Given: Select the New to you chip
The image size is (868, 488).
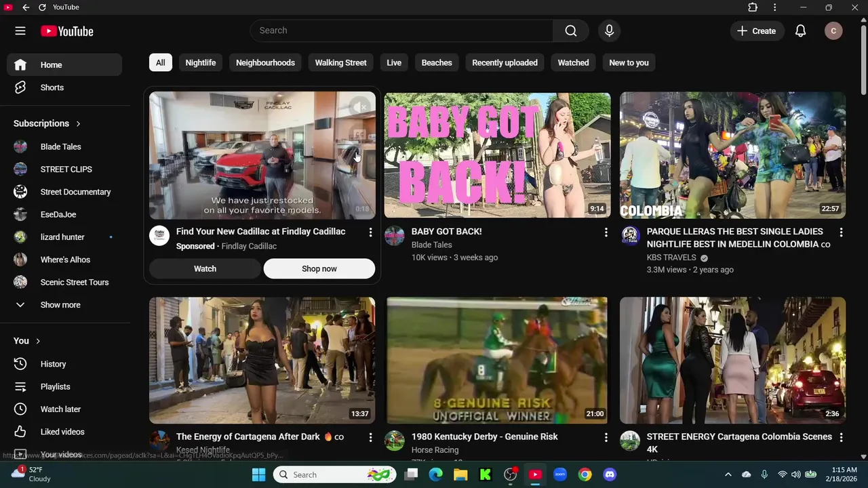Looking at the screenshot, I should (x=629, y=62).
